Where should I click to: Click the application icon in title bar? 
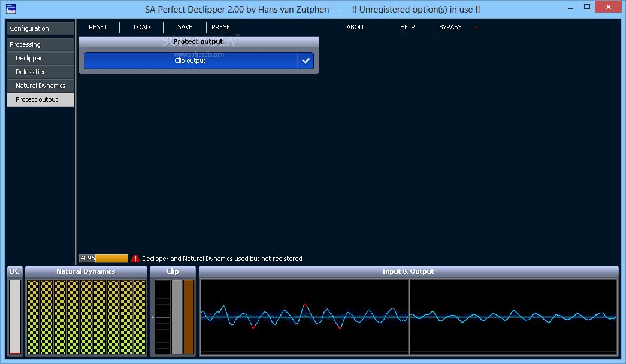click(11, 9)
